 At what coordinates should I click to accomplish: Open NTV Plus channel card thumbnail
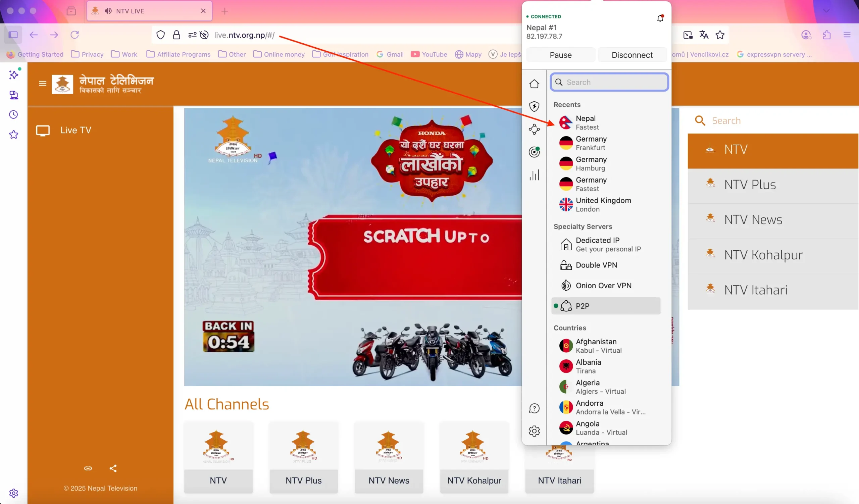pyautogui.click(x=303, y=457)
